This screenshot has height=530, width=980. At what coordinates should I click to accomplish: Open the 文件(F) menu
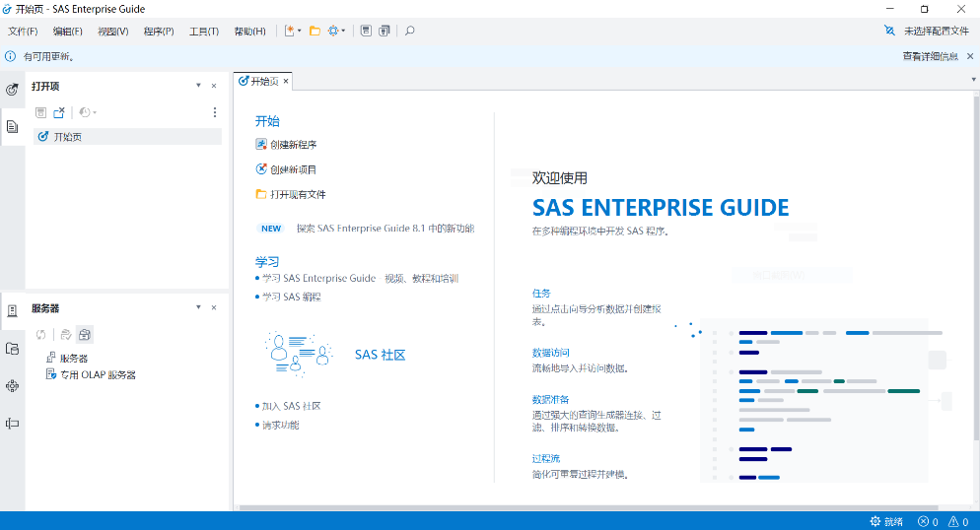point(23,32)
